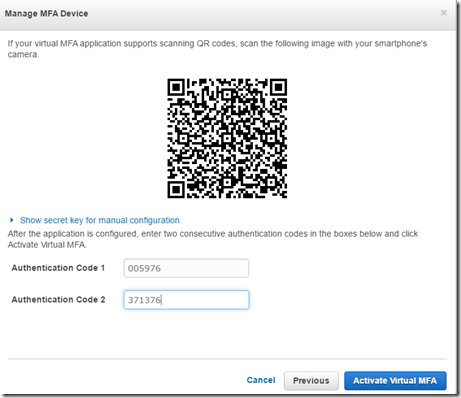Click the QR code image
Screen dimensions: 461x398
[227, 138]
